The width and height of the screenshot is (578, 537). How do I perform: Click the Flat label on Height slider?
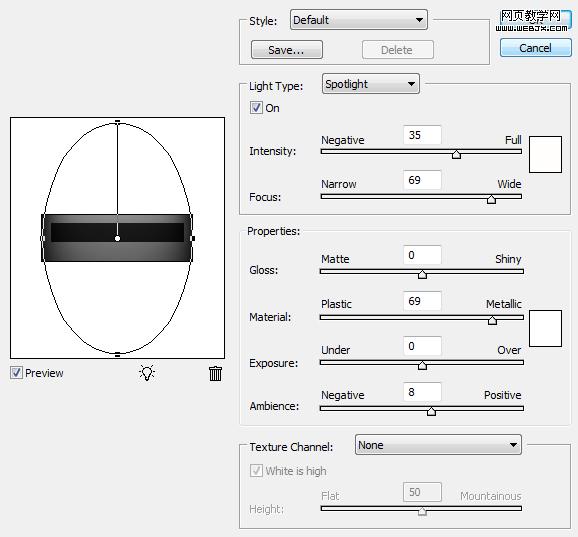click(x=330, y=496)
